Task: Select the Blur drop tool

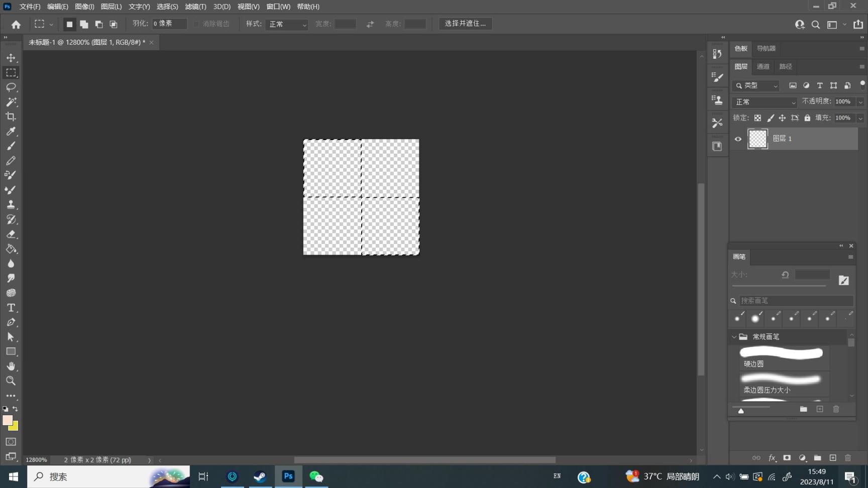Action: [11, 263]
